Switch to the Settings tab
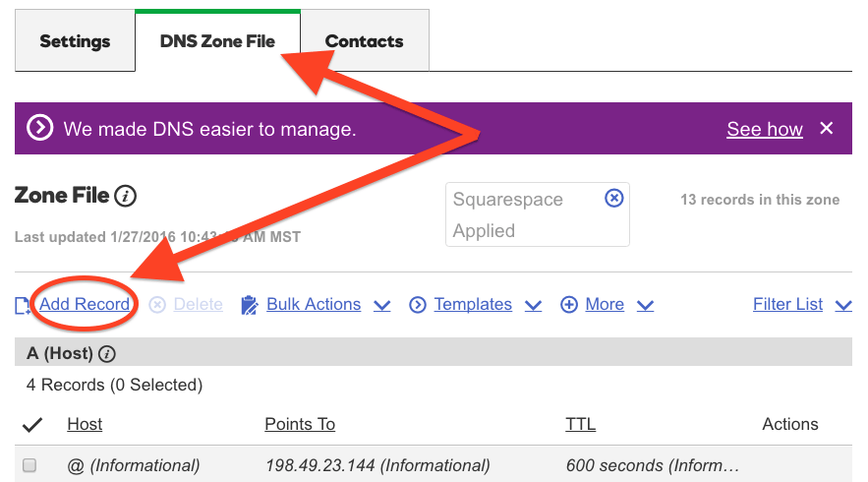 click(75, 40)
